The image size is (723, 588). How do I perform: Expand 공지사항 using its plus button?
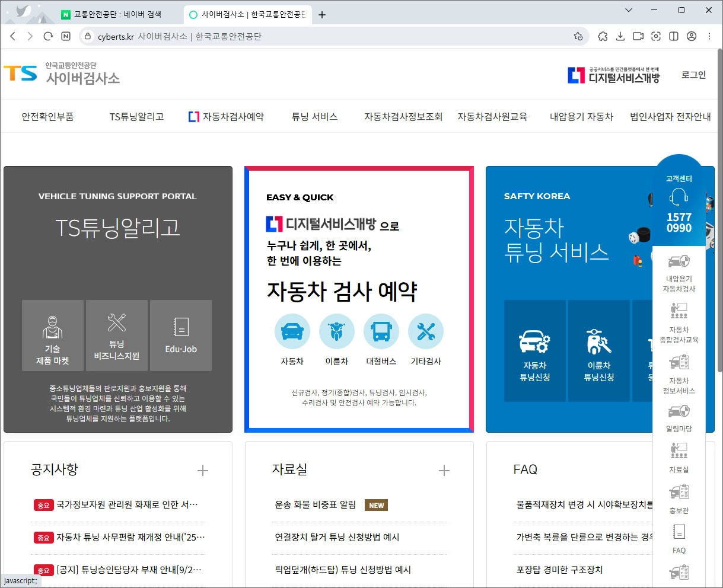point(202,470)
